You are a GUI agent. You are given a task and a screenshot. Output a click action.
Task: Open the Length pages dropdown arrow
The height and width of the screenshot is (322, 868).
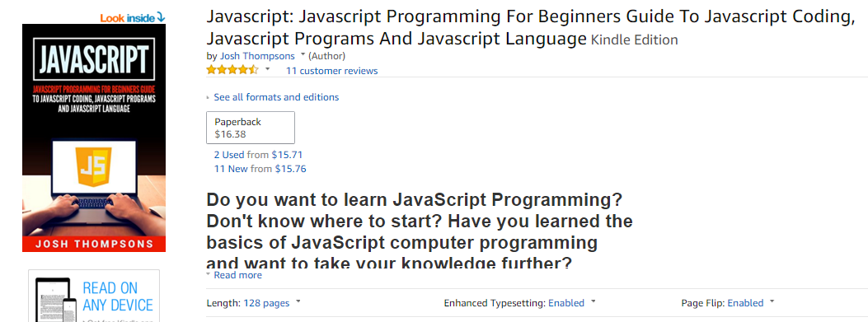[x=298, y=302]
